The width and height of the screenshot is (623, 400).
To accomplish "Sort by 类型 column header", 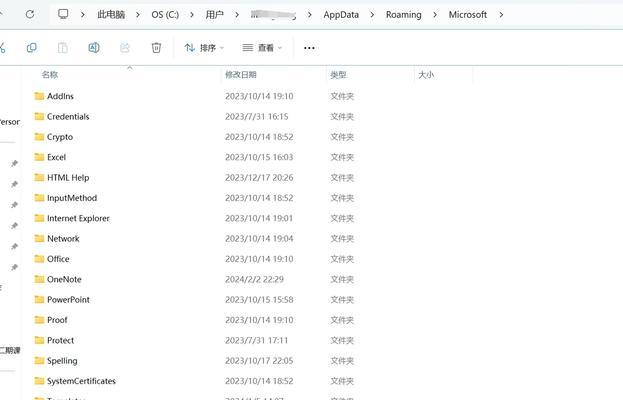I will (338, 75).
